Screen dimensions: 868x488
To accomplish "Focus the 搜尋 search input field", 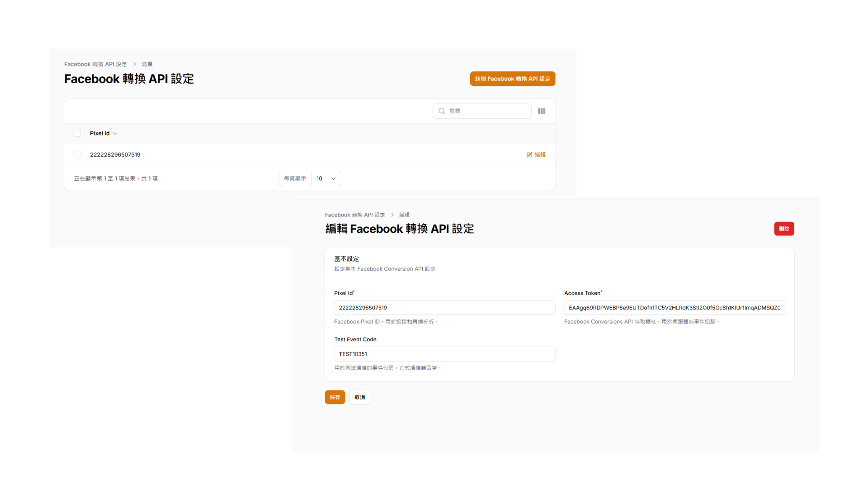I will point(487,111).
